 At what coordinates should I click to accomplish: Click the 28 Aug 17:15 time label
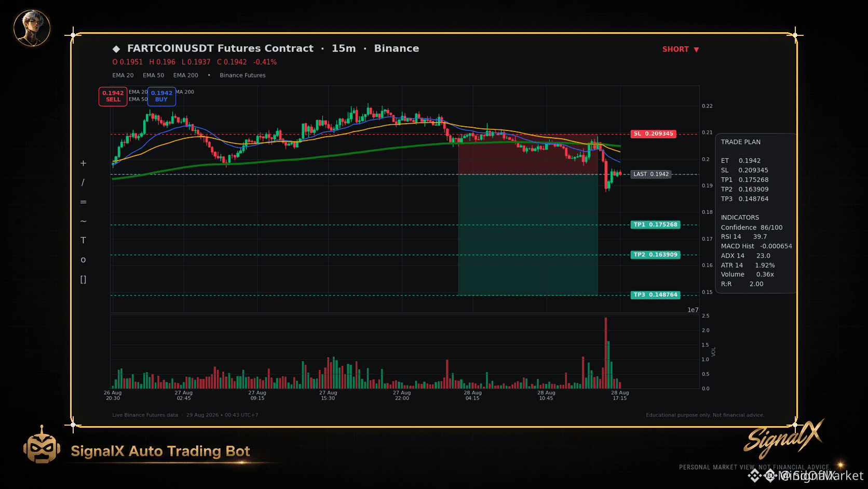(620, 395)
